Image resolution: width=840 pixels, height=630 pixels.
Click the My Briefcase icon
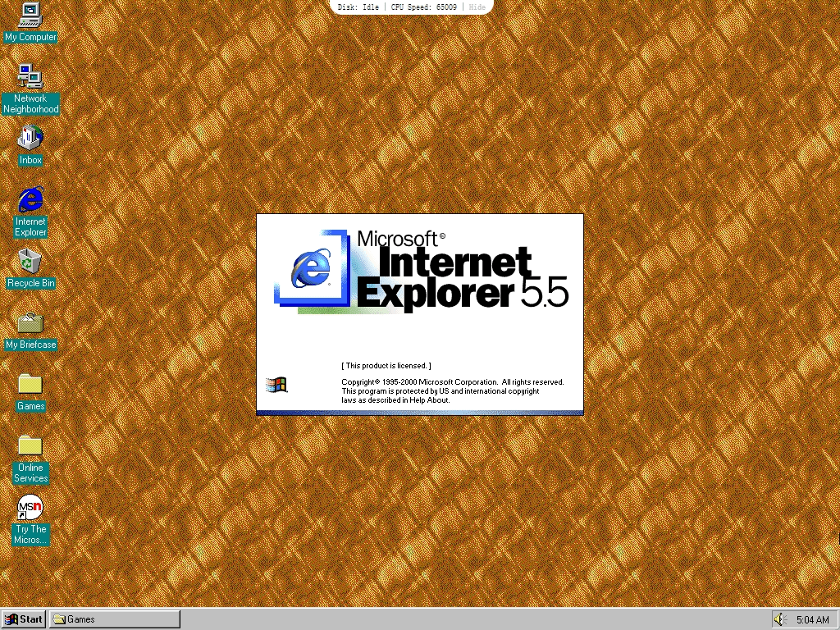click(30, 323)
